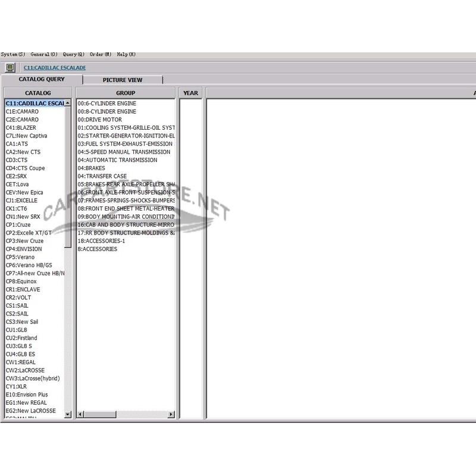Select group 04:AUTOMATIC TRANSMISSION

pos(117,160)
